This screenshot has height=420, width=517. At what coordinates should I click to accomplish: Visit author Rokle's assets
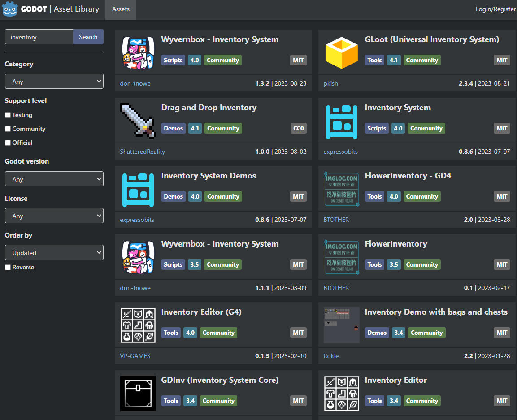tap(331, 356)
